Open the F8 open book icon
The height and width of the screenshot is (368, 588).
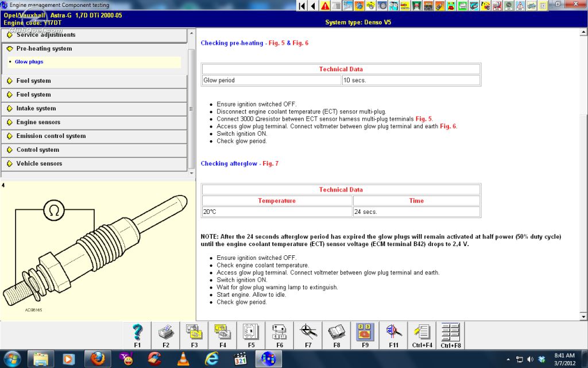[336, 335]
